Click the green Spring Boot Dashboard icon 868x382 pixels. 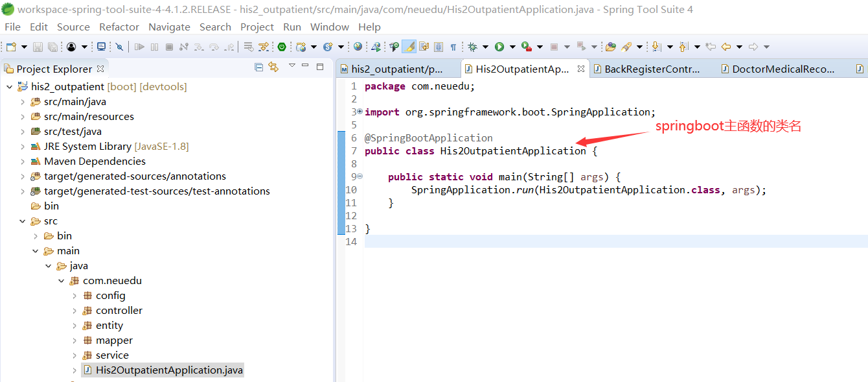[x=282, y=47]
